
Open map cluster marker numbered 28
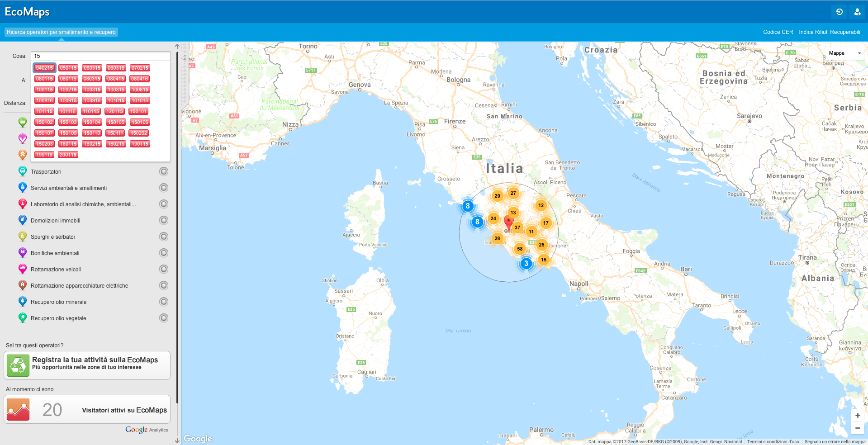497,238
